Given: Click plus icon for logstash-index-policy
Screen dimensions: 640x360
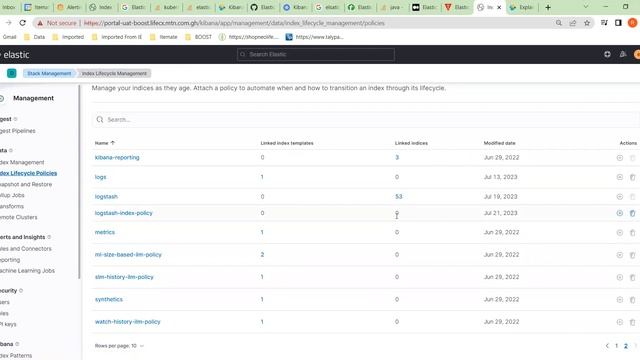Looking at the screenshot, I should (x=620, y=213).
